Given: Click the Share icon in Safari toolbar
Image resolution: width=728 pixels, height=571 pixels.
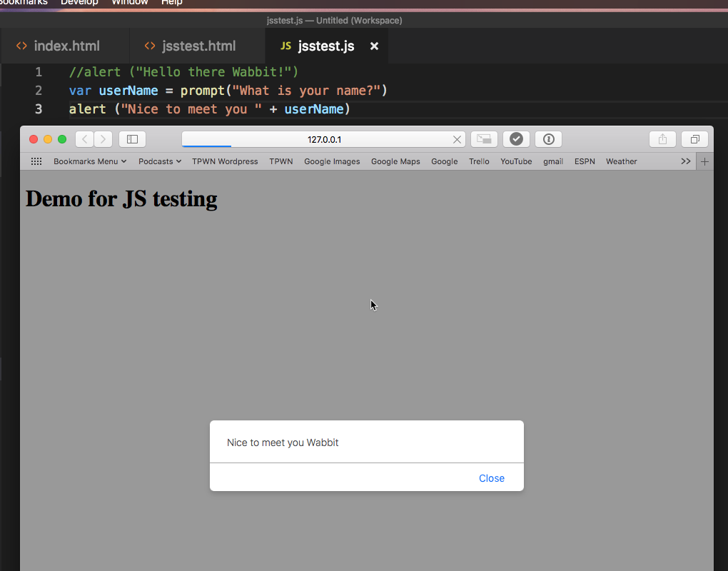Looking at the screenshot, I should [662, 139].
